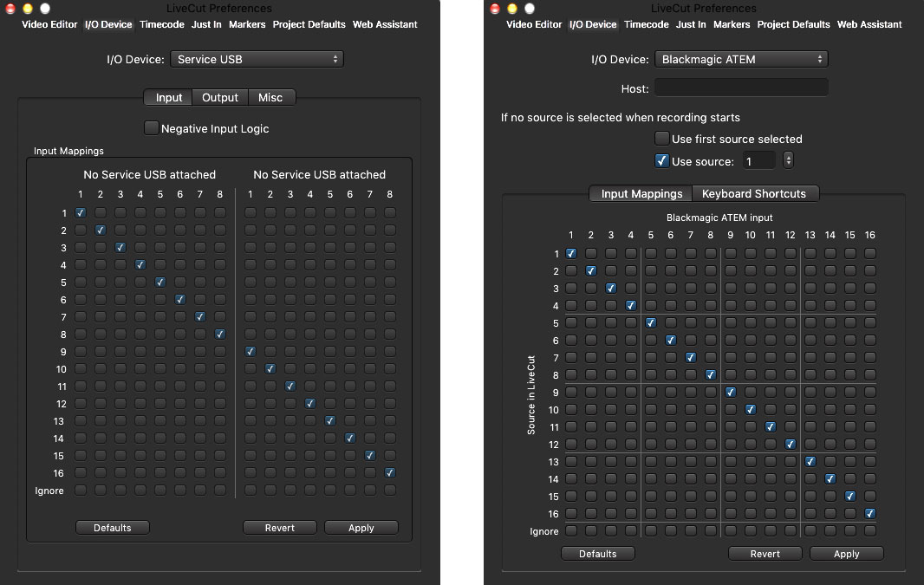Enable Use first source selected checkbox
The height and width of the screenshot is (585, 924).
click(x=661, y=139)
